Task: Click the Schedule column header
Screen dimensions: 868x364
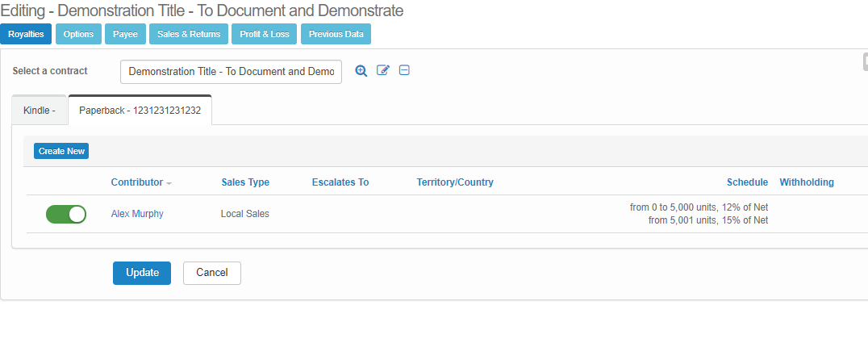Action: (747, 182)
